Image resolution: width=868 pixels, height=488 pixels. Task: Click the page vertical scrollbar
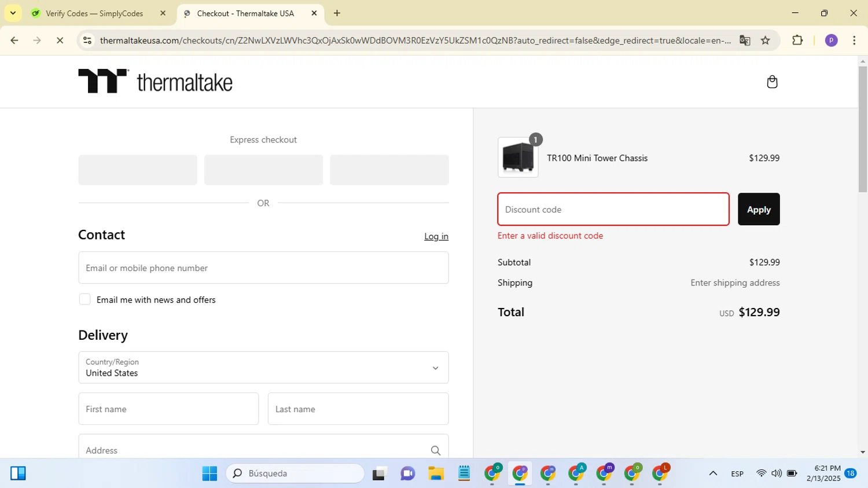pos(863,129)
